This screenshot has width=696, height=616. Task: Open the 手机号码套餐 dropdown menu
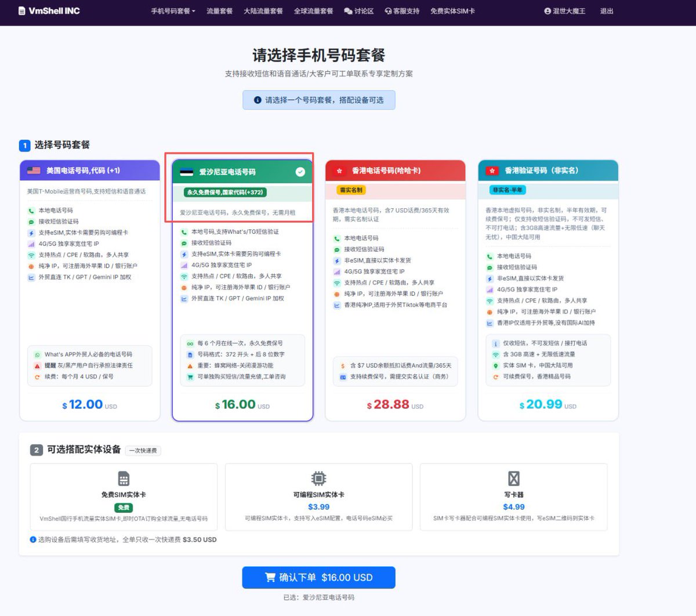coord(173,11)
